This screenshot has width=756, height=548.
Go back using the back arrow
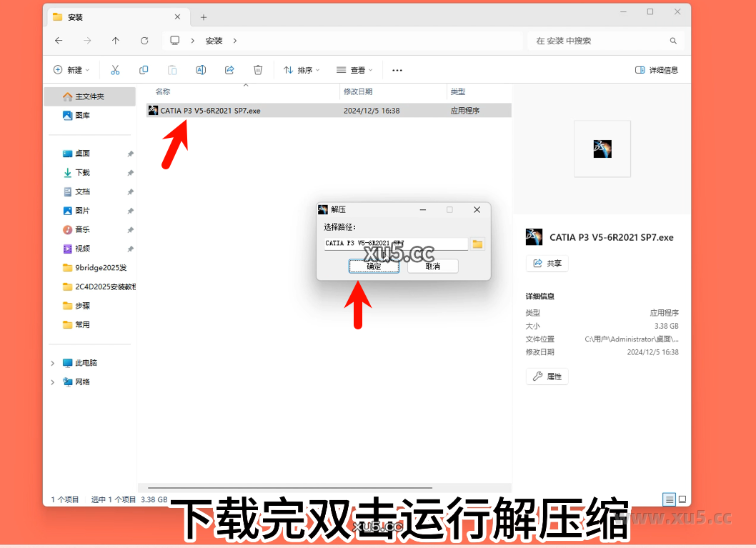pos(59,41)
